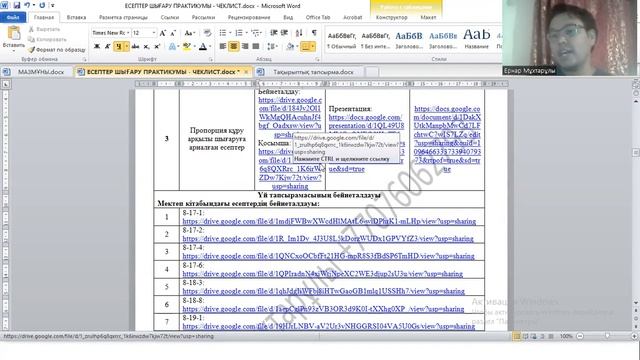Zoom out with the minus button

[x=580, y=336]
